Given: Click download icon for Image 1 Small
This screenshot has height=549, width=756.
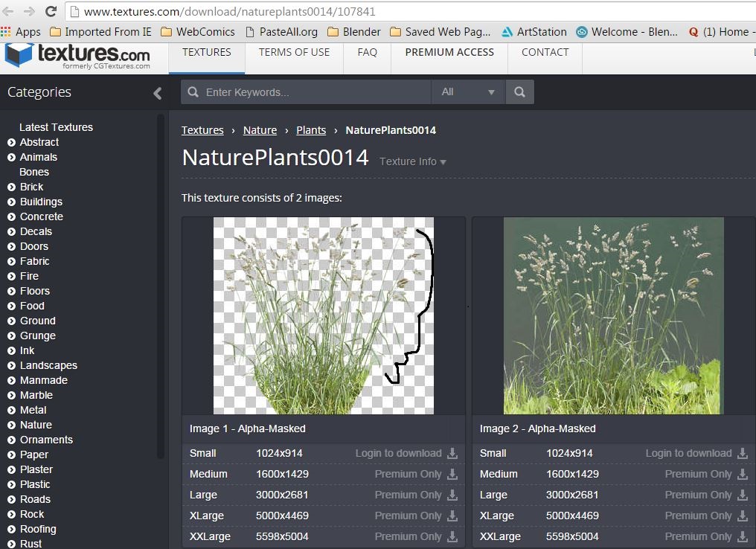Looking at the screenshot, I should (x=452, y=453).
